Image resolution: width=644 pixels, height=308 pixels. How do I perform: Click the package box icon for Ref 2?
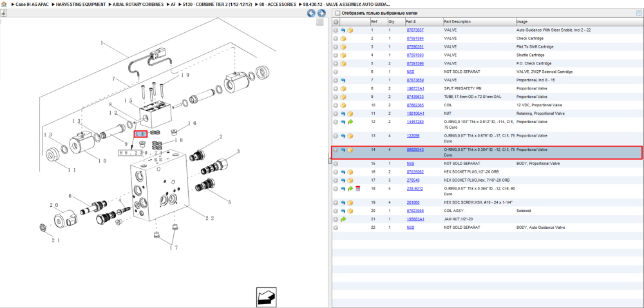343,39
